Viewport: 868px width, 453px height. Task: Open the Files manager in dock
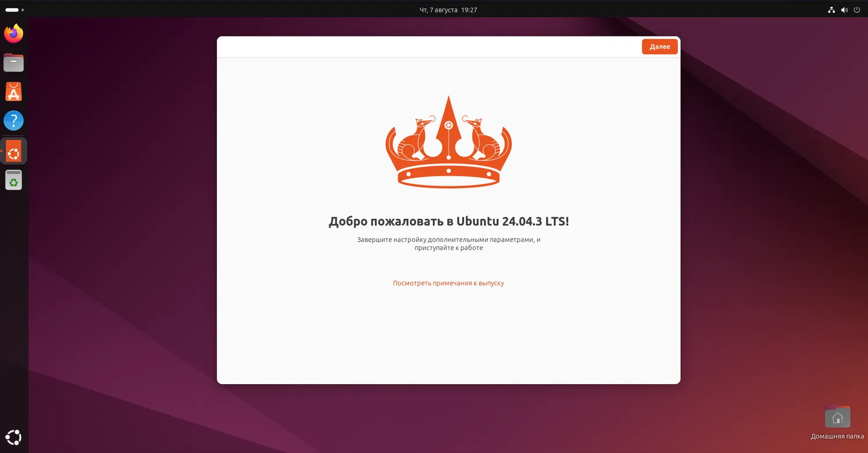pos(13,63)
